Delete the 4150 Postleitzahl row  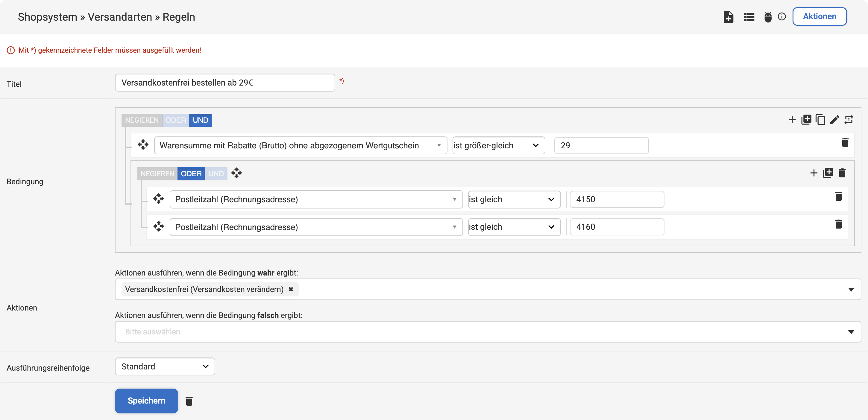[x=838, y=196]
